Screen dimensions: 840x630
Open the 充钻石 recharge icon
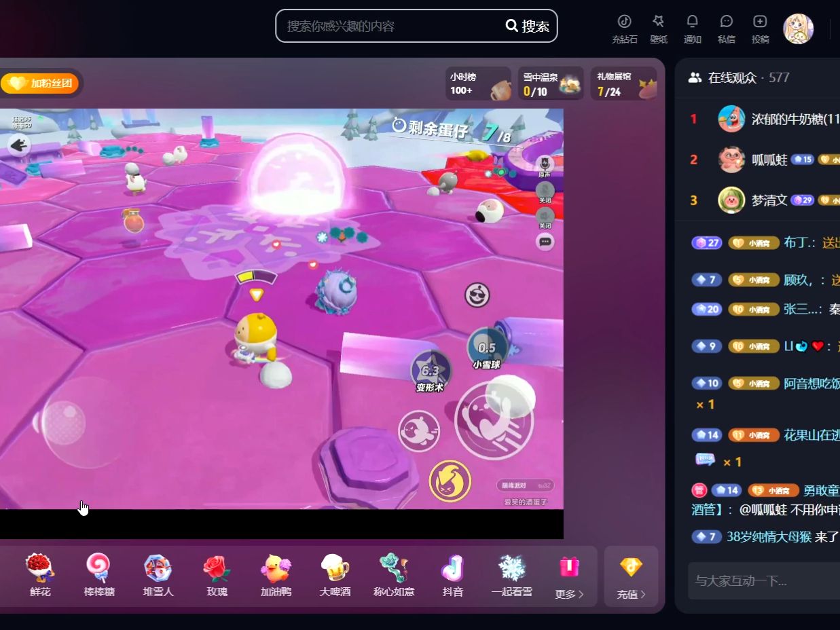point(624,29)
